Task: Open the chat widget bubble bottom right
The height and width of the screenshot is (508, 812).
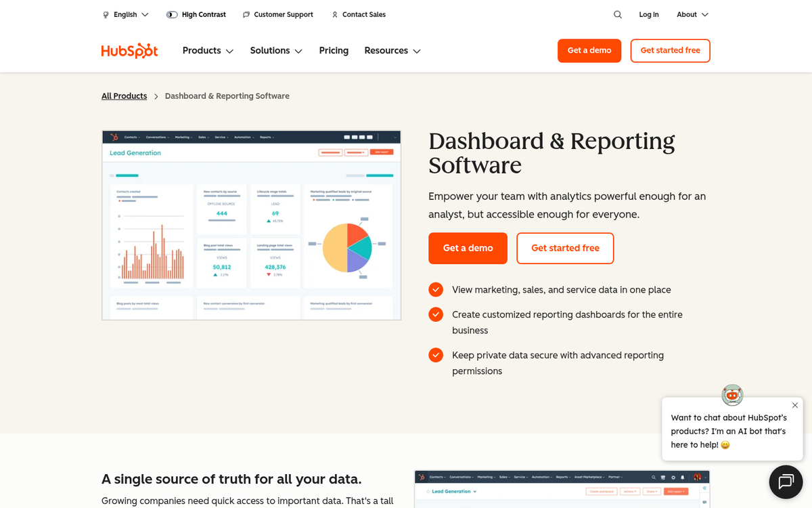Action: click(x=785, y=482)
